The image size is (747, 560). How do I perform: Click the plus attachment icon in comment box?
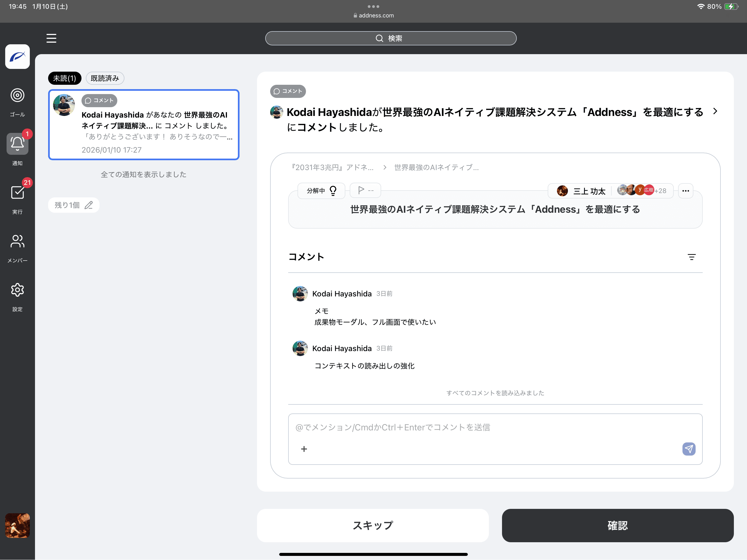pos(304,449)
